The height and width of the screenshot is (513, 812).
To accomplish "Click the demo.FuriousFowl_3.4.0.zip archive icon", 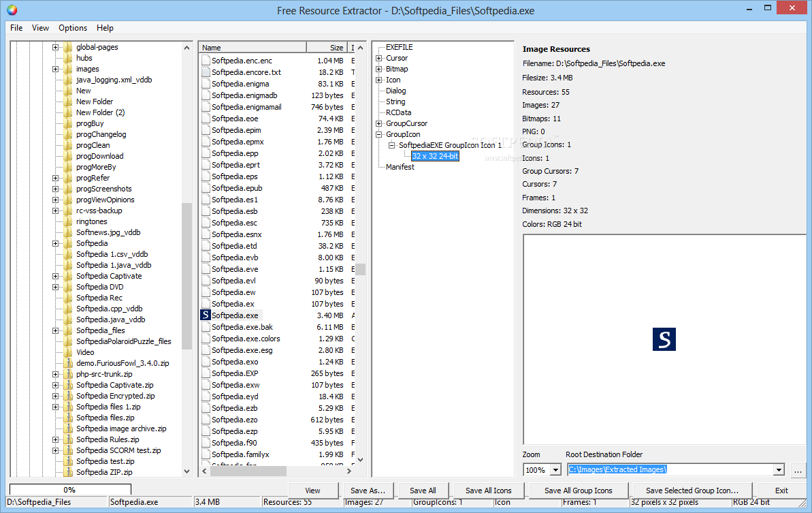I will (68, 362).
